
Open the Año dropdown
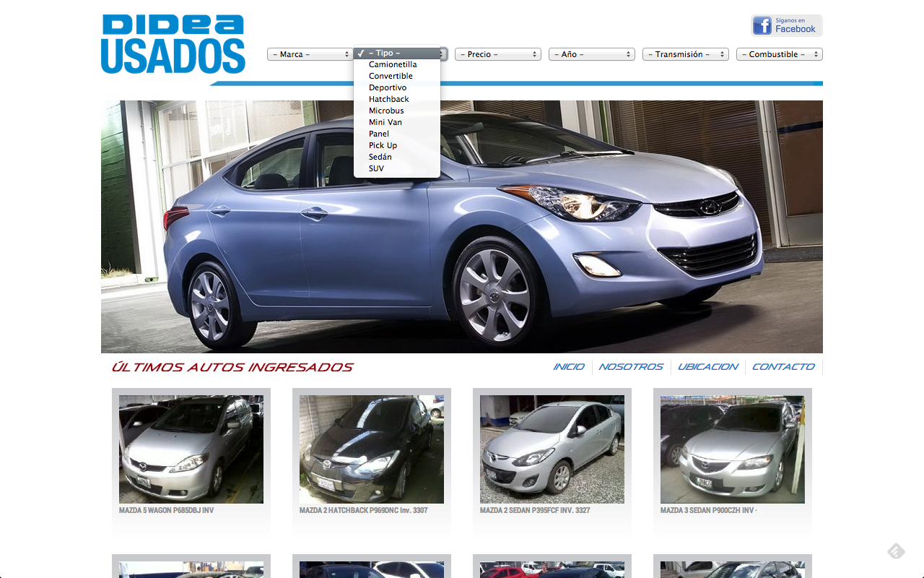pos(592,54)
